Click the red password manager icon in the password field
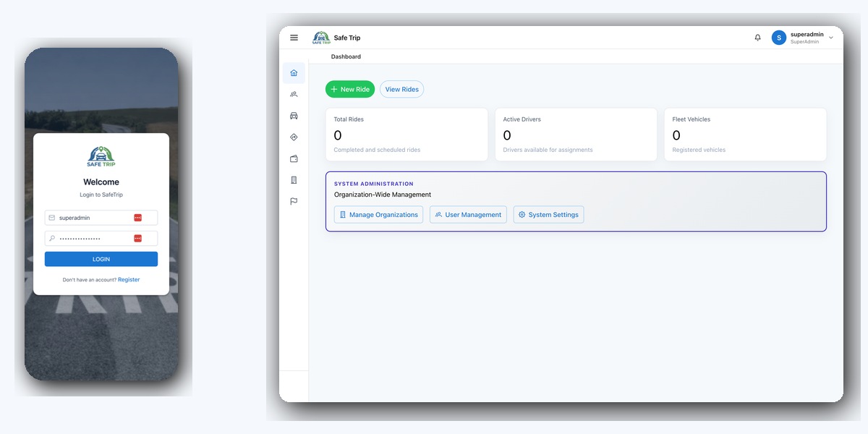Viewport: 868px width, 434px height. pos(137,238)
